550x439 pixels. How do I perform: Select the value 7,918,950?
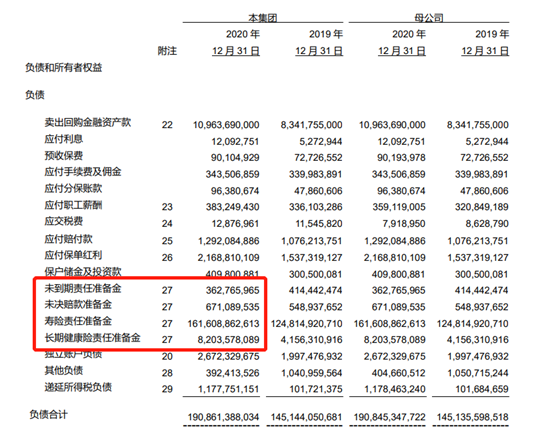(404, 224)
